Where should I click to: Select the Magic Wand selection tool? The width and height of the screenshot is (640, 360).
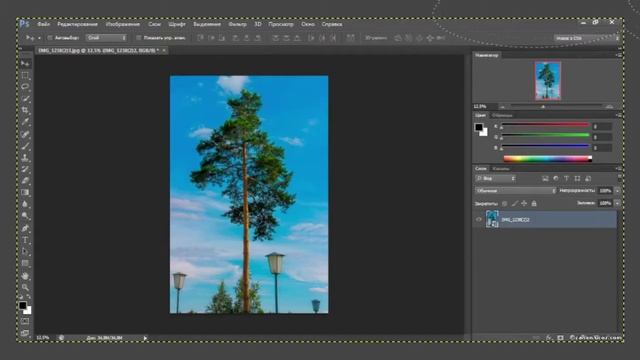click(25, 99)
